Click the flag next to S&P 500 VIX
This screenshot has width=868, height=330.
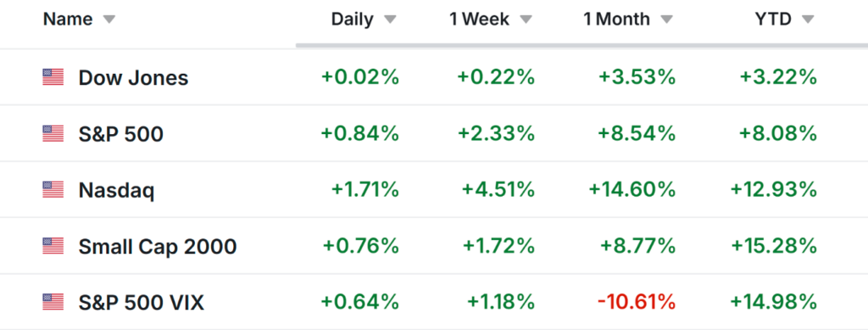pos(53,302)
